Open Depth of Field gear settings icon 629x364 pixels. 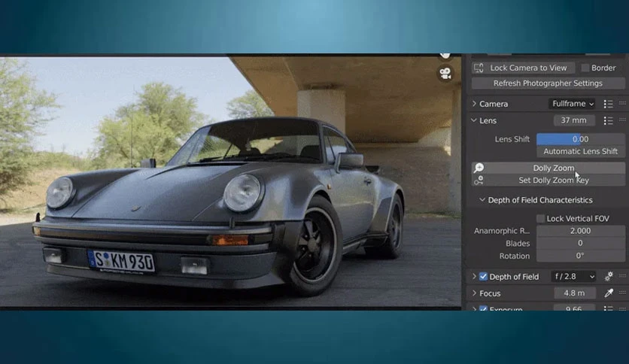[609, 276]
